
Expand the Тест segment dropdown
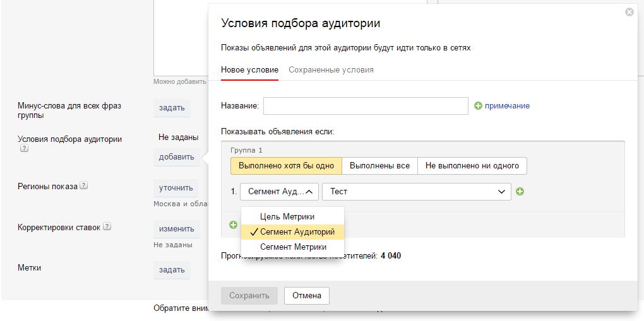416,192
